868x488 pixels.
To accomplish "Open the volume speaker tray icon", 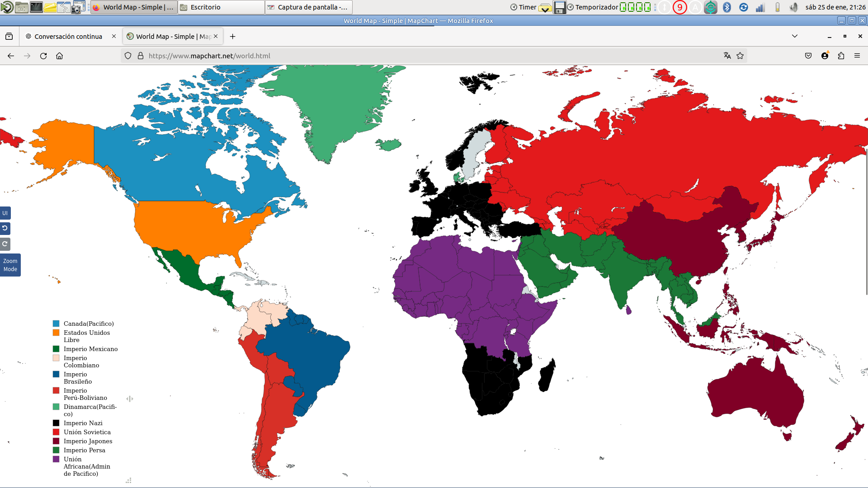I will click(x=793, y=7).
